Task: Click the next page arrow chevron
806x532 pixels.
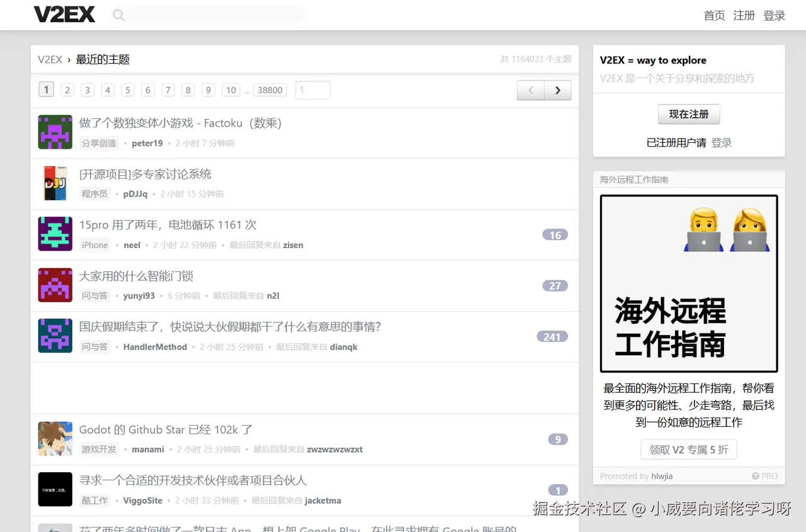Action: point(557,90)
